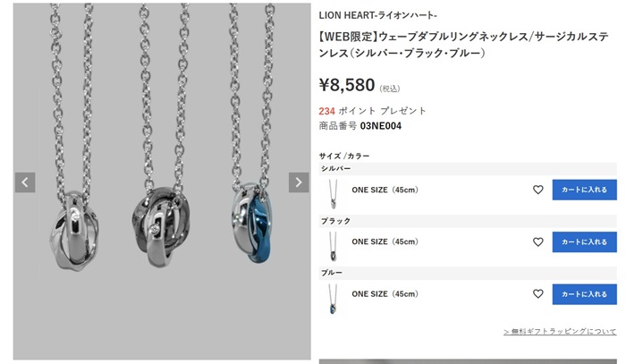The image size is (626, 364).
Task: Click the ¥8,580 price
Action: [x=347, y=85]
